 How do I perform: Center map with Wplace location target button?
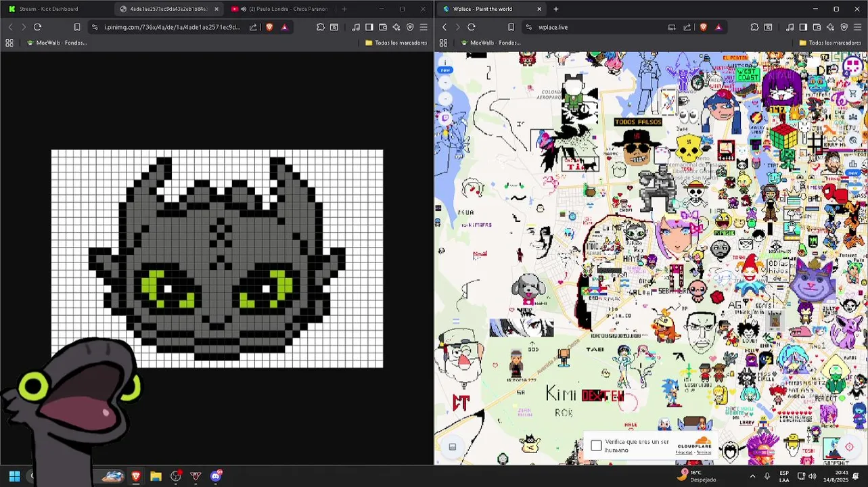point(850,447)
